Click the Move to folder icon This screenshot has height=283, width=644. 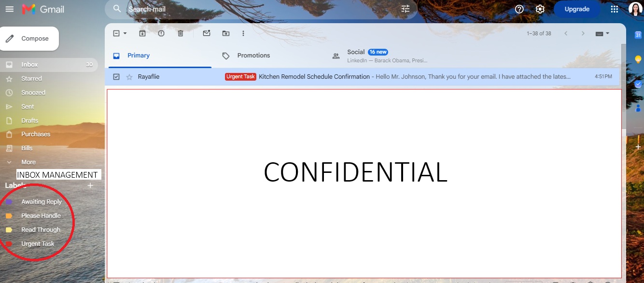(226, 33)
